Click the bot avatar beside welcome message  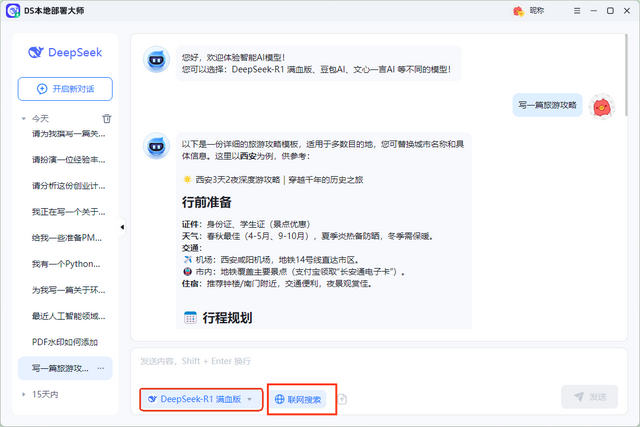pos(156,60)
